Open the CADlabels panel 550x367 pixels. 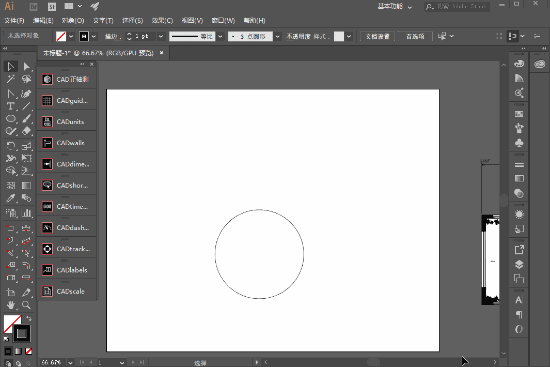(67, 270)
